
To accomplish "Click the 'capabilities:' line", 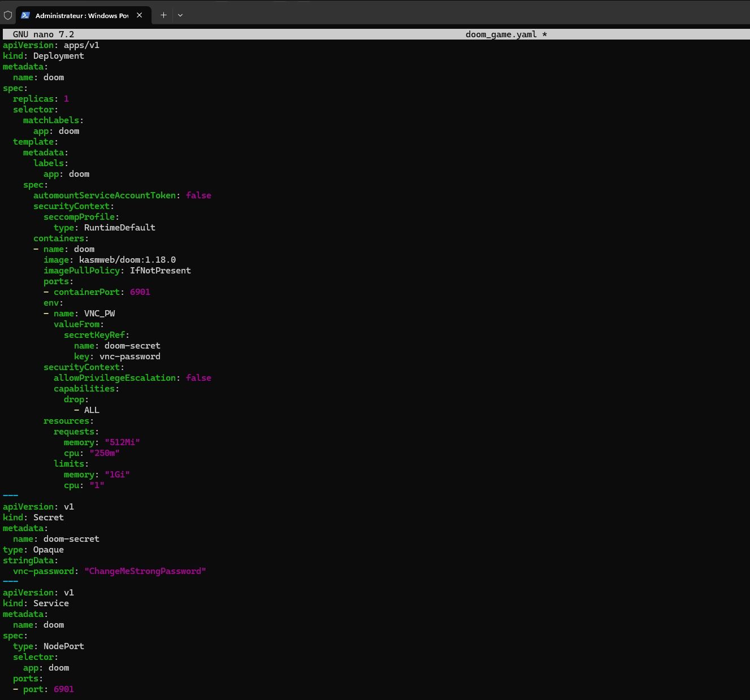I will click(86, 389).
